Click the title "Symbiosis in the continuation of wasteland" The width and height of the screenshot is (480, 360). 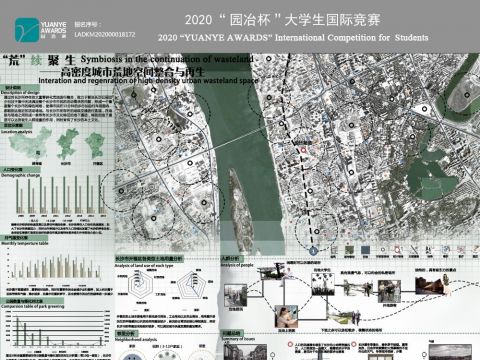tap(167, 59)
